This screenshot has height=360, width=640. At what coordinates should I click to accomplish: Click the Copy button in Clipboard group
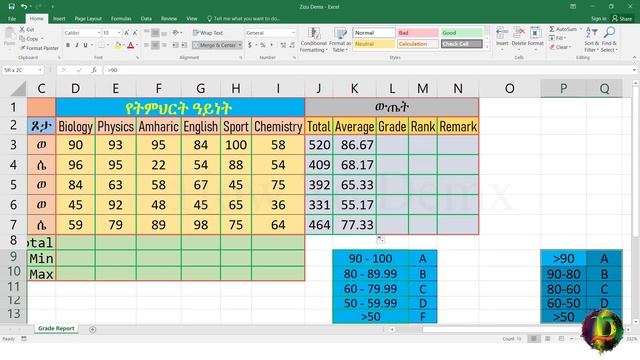click(29, 39)
